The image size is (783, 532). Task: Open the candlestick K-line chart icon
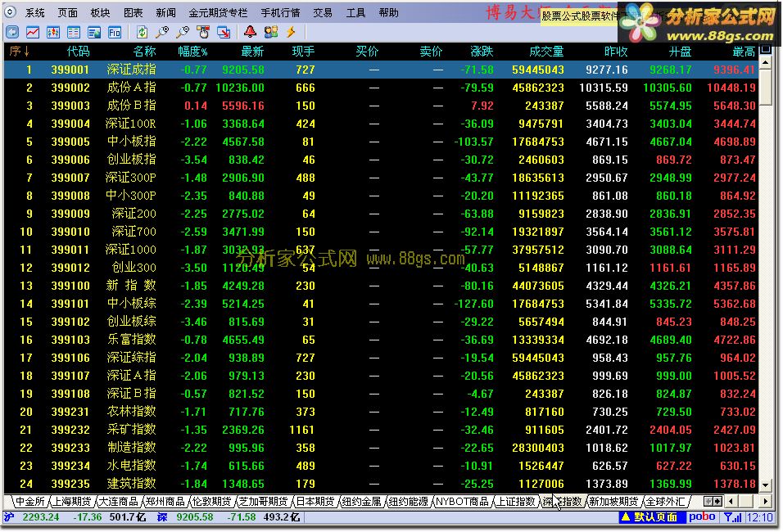pos(53,33)
